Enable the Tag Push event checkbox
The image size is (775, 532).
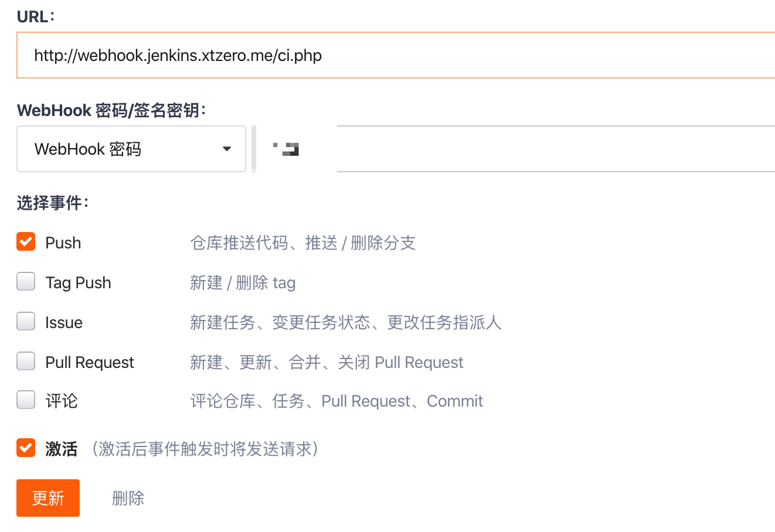(26, 282)
